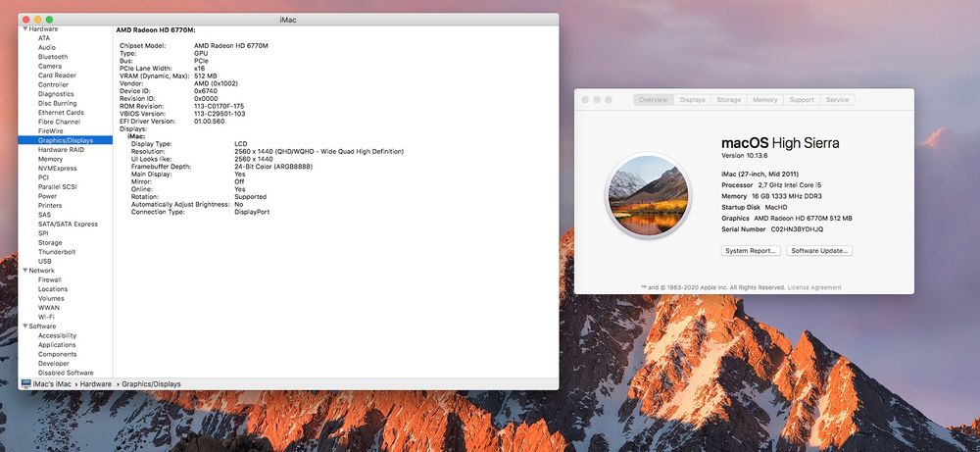The width and height of the screenshot is (980, 452).
Task: Choose Applications under Software
Action: click(56, 345)
